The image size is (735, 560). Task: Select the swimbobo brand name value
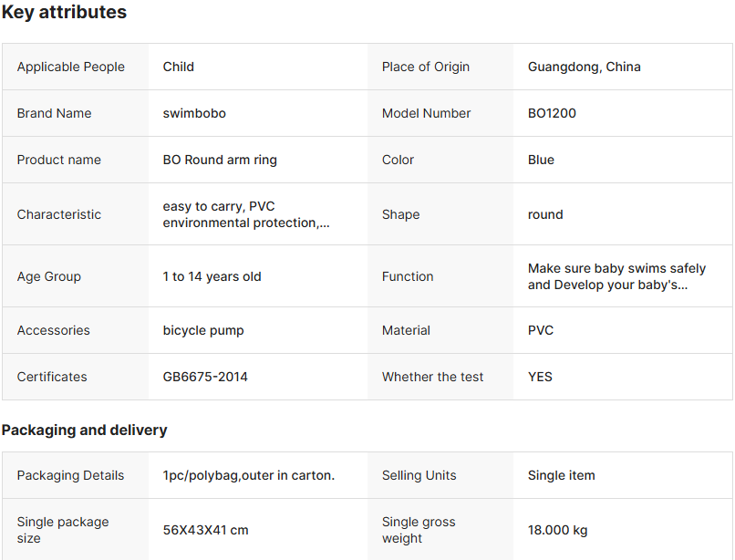[x=194, y=113]
